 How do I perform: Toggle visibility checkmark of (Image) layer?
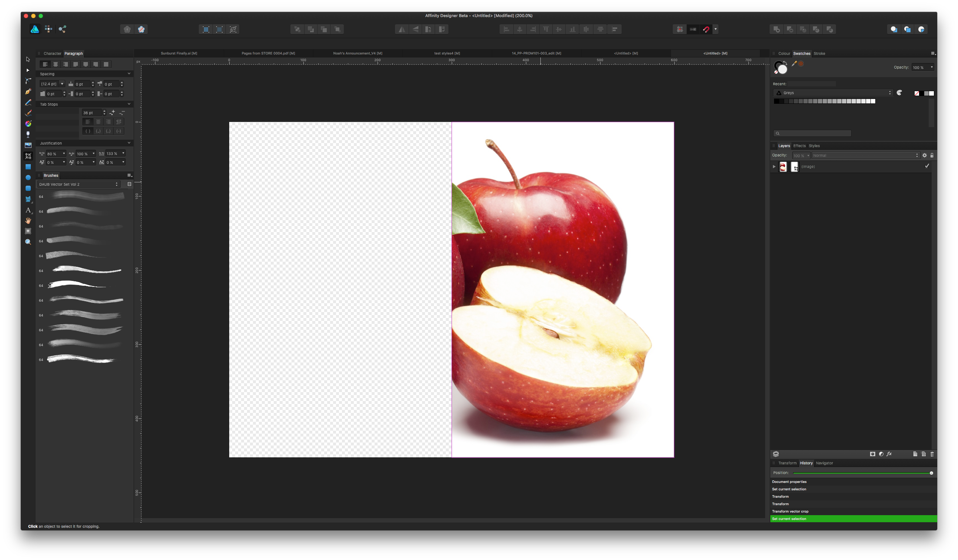pyautogui.click(x=927, y=166)
